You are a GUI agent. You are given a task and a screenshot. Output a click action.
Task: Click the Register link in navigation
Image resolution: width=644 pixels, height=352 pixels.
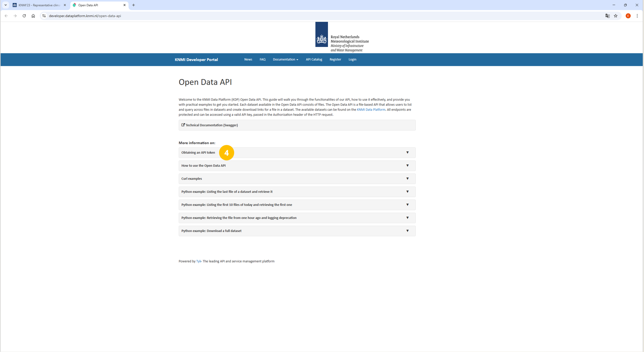click(335, 59)
